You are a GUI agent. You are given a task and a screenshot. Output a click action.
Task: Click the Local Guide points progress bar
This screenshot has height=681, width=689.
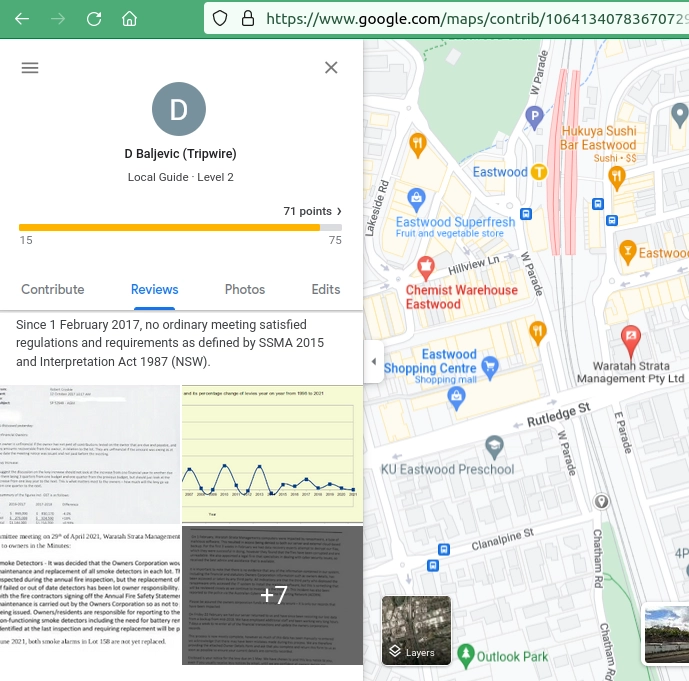[180, 228]
